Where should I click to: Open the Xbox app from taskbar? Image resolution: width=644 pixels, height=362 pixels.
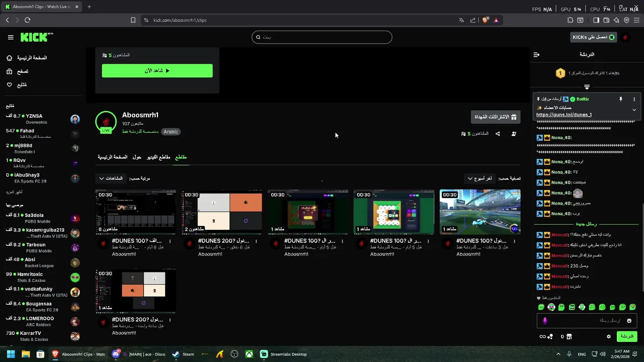click(x=249, y=354)
